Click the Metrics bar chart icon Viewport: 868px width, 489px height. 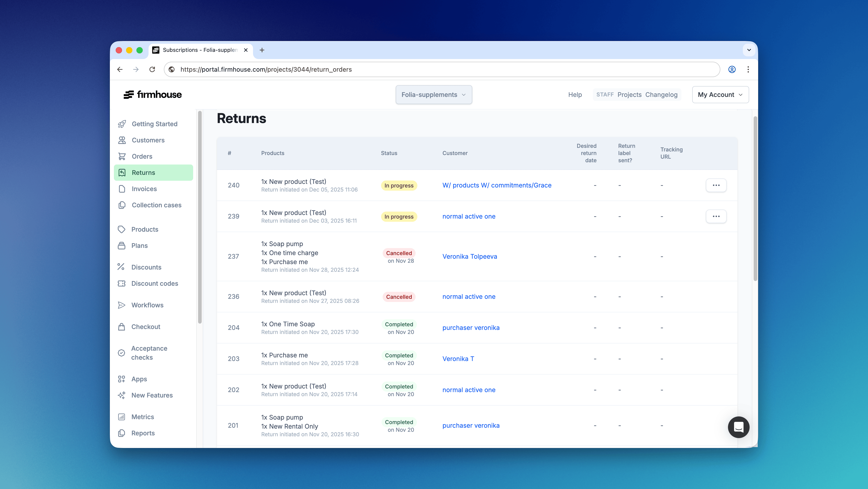click(122, 417)
